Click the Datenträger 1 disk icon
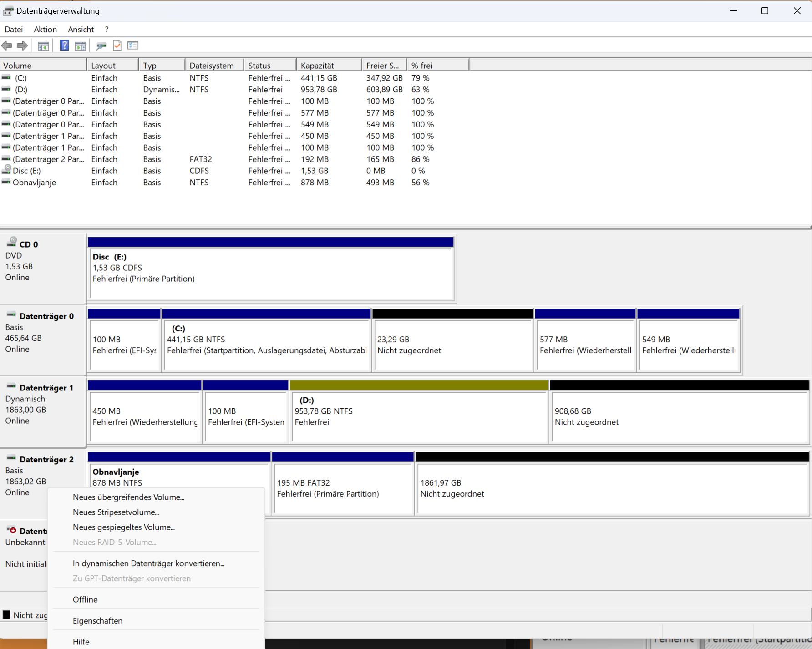The width and height of the screenshot is (812, 649). pyautogui.click(x=12, y=386)
